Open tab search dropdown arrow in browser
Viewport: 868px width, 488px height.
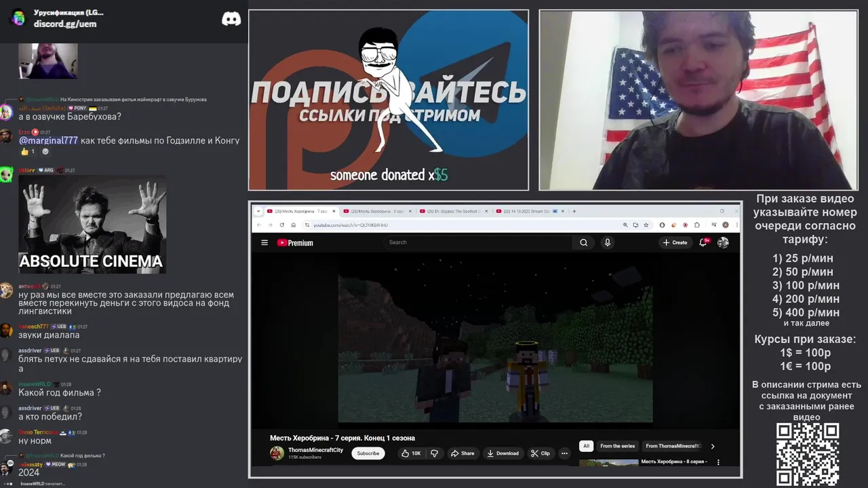click(258, 211)
